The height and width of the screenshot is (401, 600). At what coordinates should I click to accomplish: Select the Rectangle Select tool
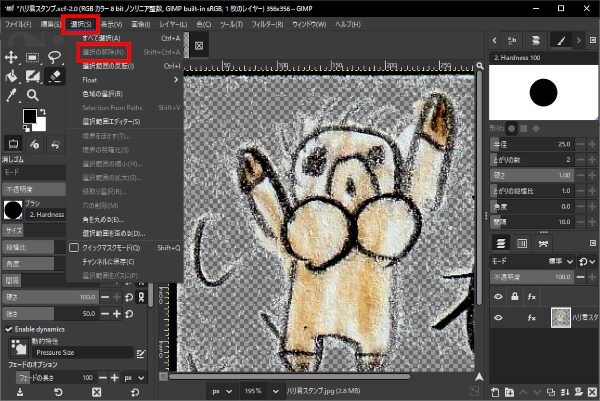(x=33, y=58)
